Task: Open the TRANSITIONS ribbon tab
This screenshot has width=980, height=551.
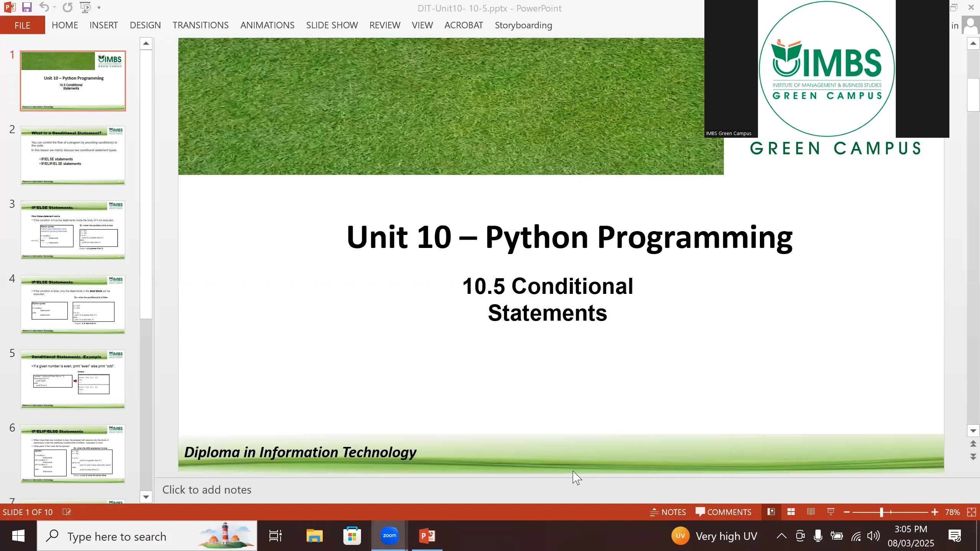Action: 200,25
